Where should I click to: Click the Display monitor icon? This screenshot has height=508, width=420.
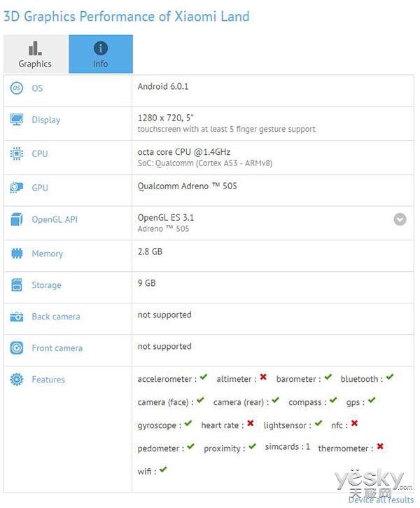click(17, 120)
